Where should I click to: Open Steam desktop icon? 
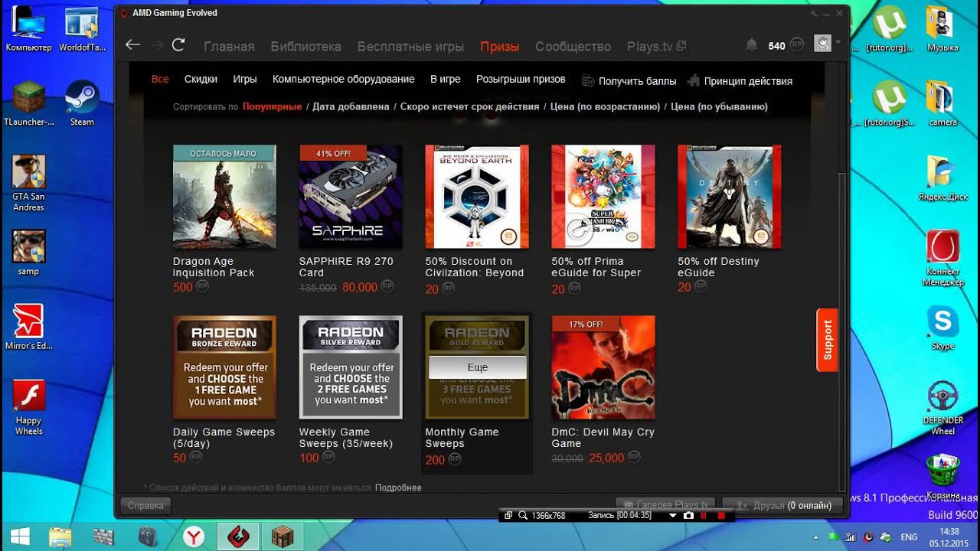click(x=82, y=103)
